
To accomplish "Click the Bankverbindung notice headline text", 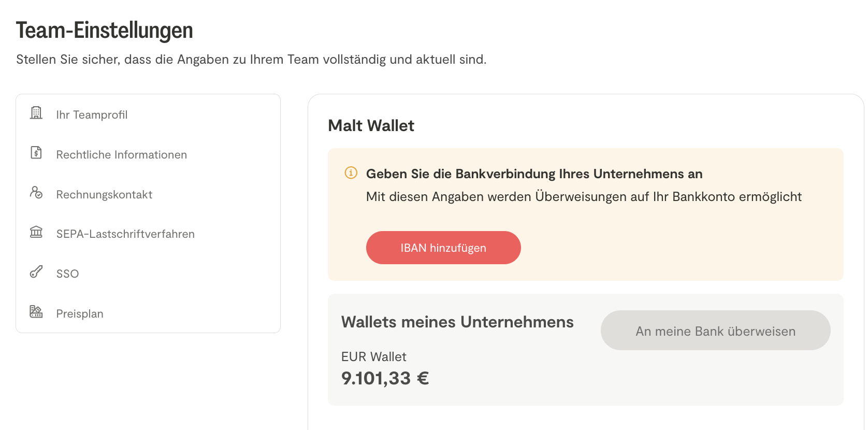I will point(534,174).
